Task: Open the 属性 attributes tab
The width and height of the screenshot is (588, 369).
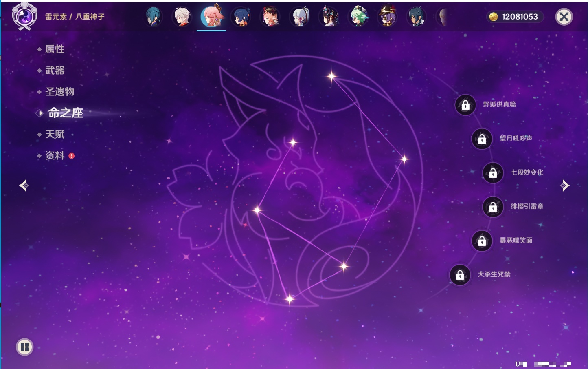Action: click(55, 49)
